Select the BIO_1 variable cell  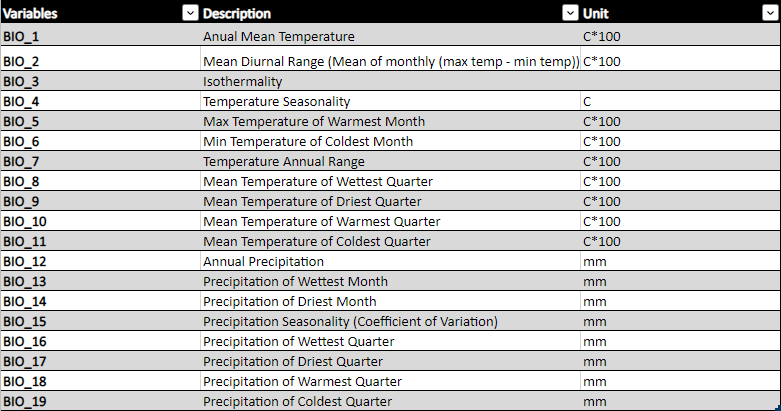tap(100, 37)
